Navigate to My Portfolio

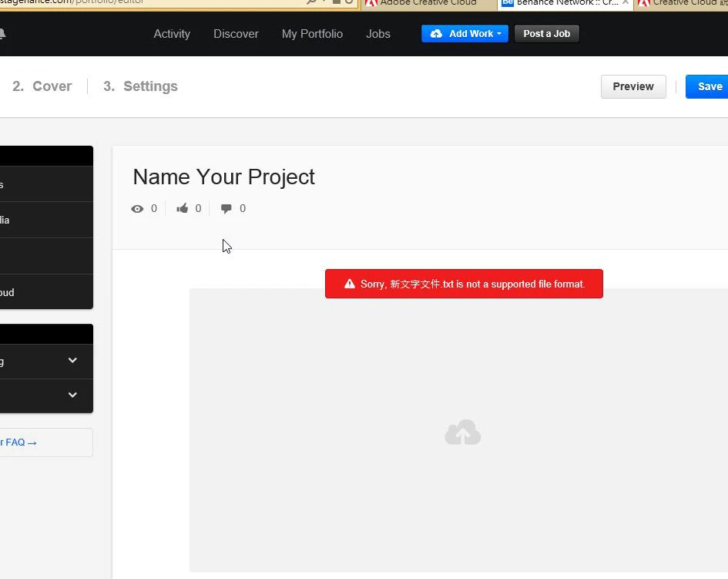click(312, 34)
